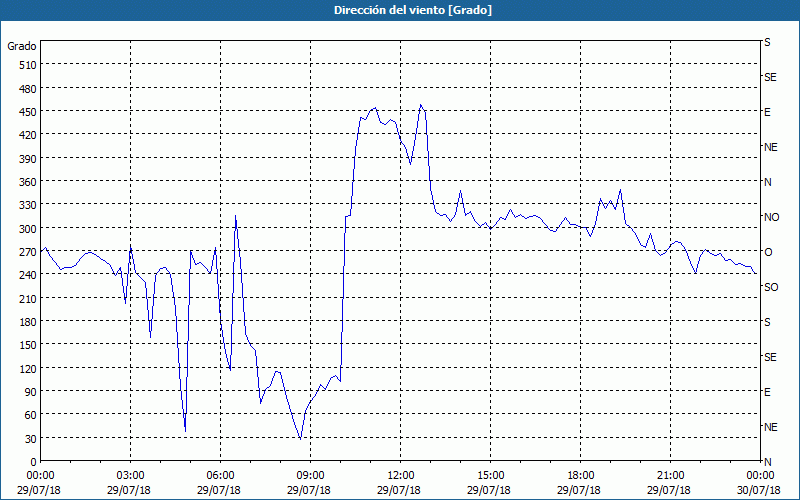Click the 29/07/18 date under 12:00
Screen dimensions: 800x500
tap(398, 490)
